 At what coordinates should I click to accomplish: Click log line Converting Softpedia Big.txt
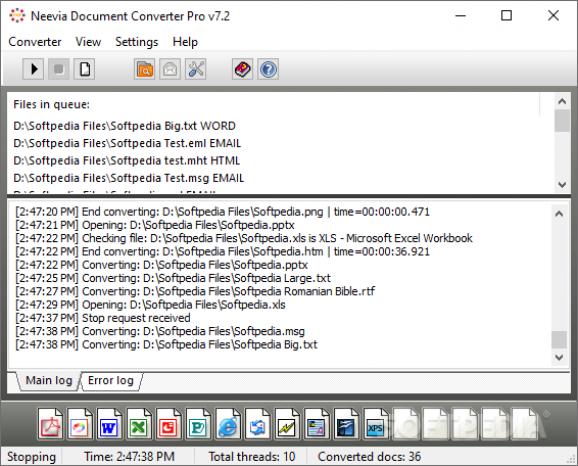tap(167, 344)
